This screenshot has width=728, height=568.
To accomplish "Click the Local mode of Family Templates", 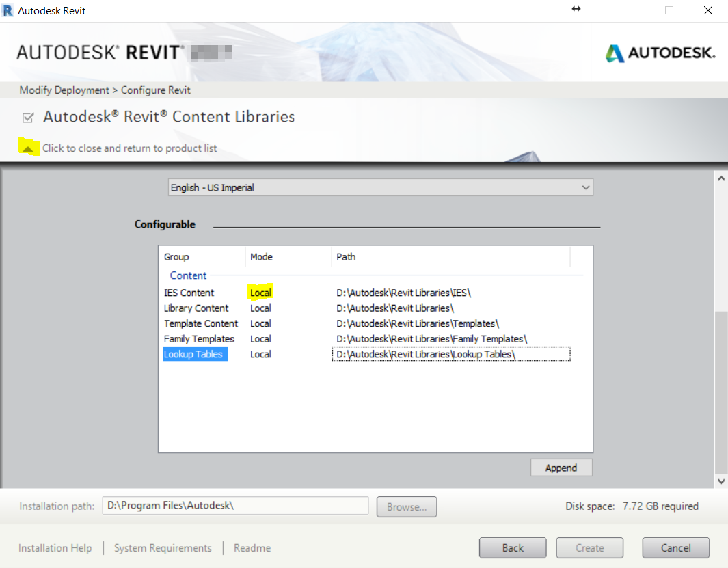I will click(260, 338).
